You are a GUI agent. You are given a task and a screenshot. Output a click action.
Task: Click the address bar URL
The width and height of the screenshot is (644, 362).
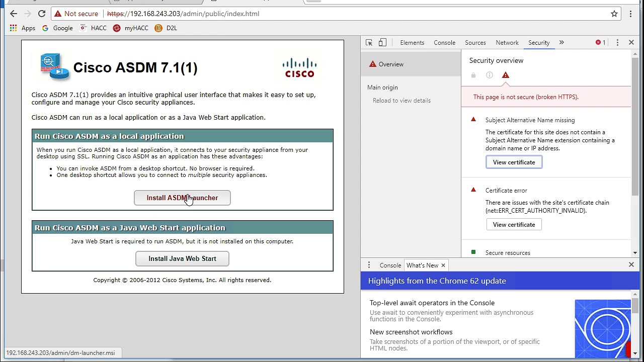(183, 14)
